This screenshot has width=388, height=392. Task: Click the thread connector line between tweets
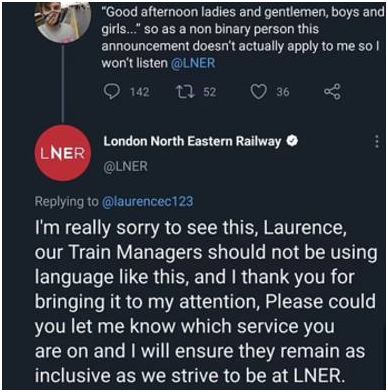coord(63,85)
